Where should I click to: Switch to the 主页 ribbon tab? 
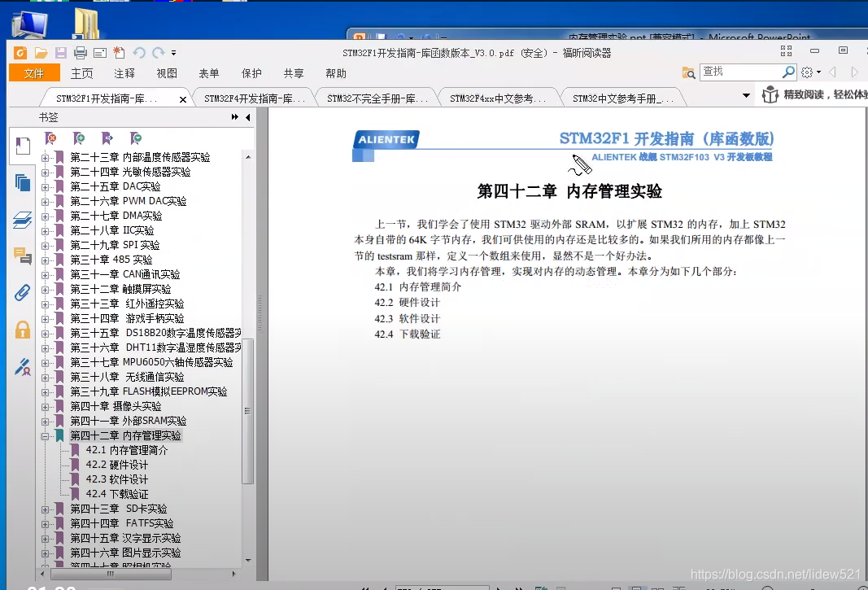[82, 73]
